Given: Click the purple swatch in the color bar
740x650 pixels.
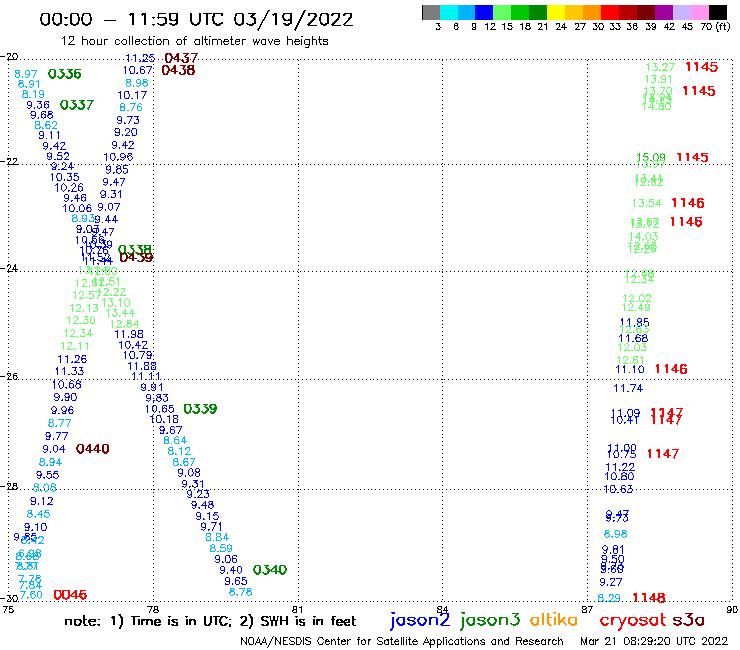Looking at the screenshot, I should 664,12.
